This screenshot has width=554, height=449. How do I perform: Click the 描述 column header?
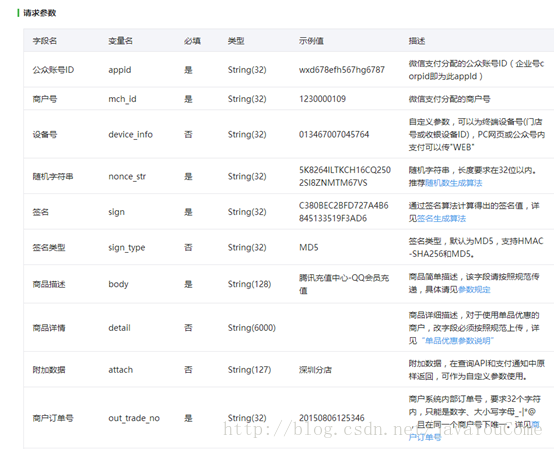417,41
